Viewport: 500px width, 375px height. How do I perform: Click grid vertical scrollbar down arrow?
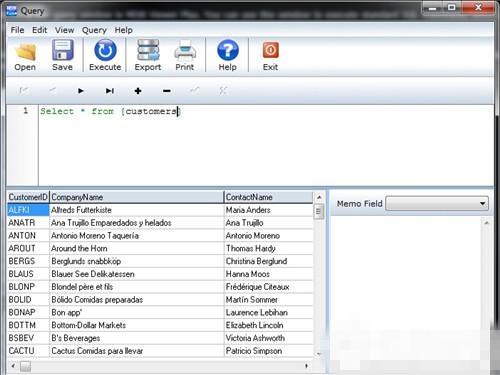tap(319, 354)
